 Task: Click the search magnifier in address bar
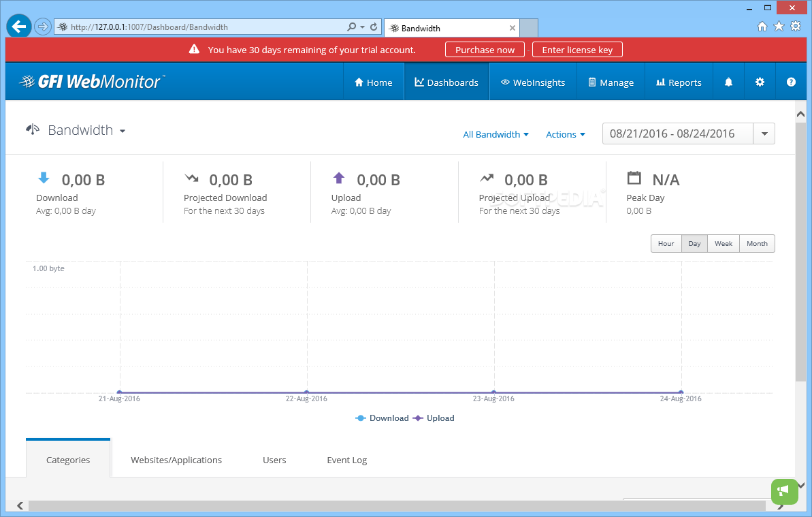tap(352, 27)
